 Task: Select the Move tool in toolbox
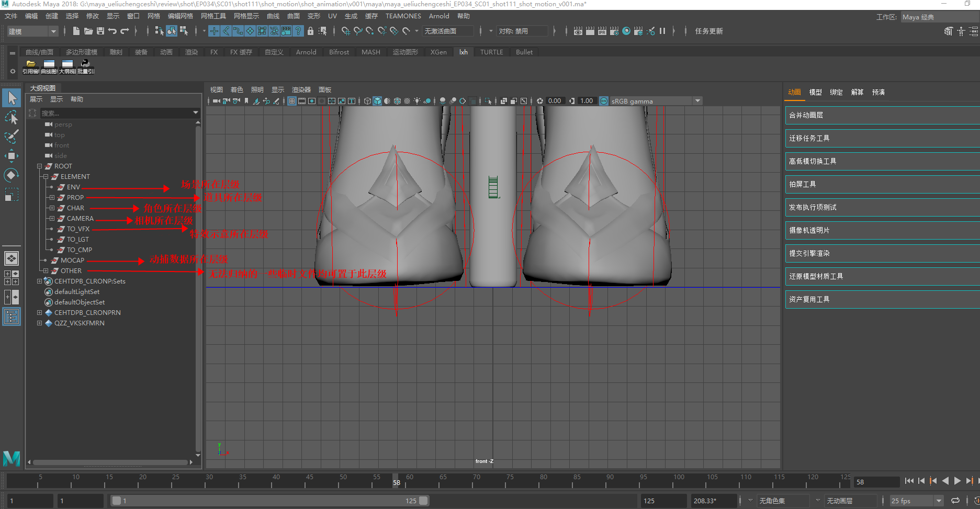[12, 155]
